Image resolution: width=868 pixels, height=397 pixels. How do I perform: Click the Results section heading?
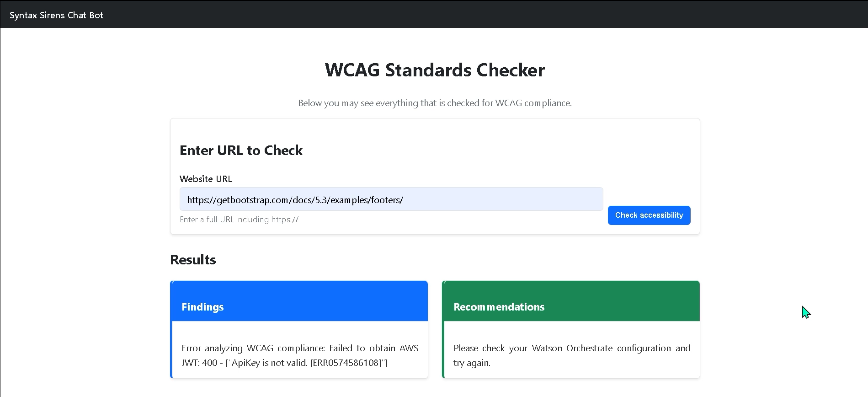pyautogui.click(x=192, y=259)
